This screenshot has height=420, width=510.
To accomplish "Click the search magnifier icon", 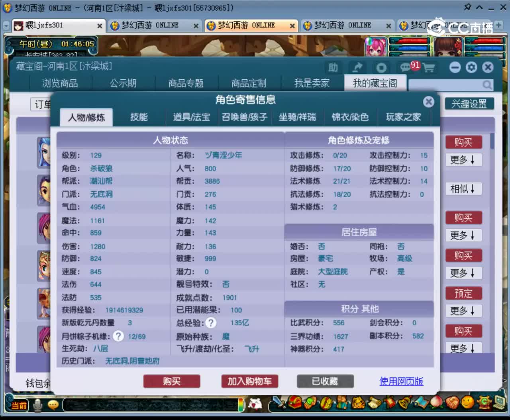I will tap(487, 85).
